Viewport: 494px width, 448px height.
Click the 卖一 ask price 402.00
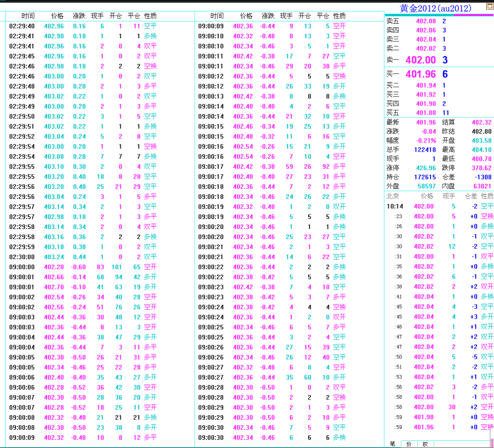click(420, 60)
